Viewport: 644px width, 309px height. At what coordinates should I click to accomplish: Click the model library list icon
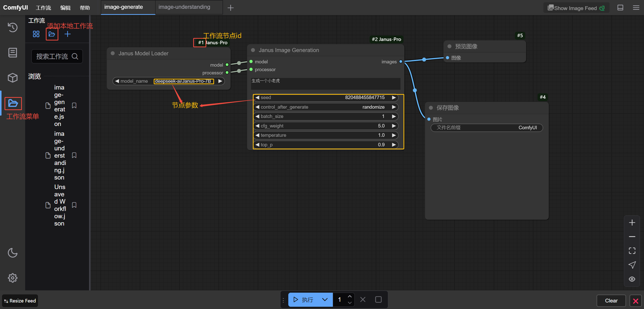(13, 53)
